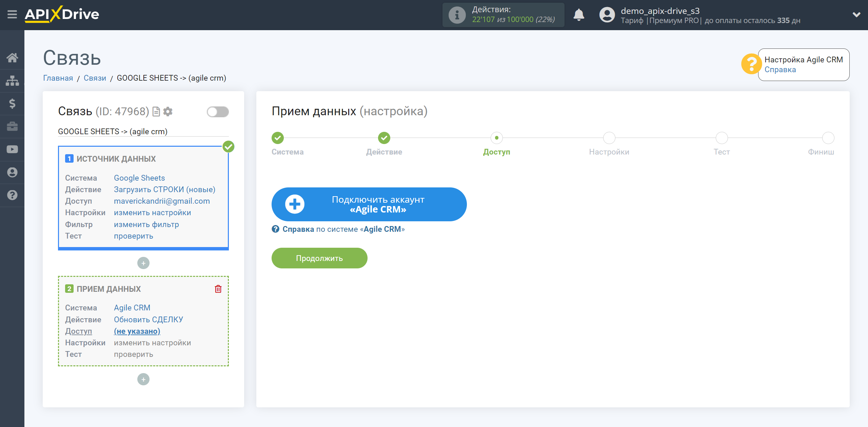Click the yellow question mark help icon

(751, 64)
